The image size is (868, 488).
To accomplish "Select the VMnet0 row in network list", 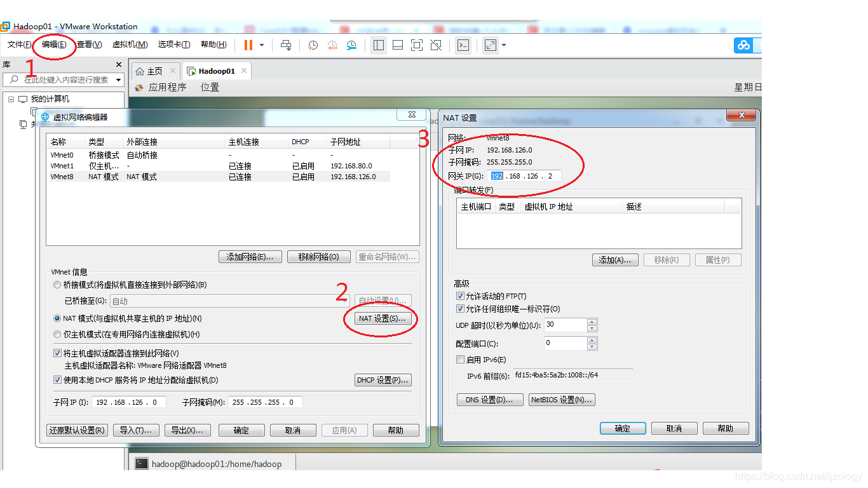I will (x=219, y=155).
